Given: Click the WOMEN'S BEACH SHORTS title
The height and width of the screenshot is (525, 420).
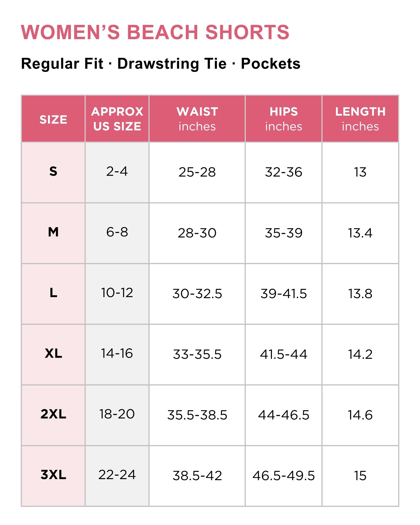Looking at the screenshot, I should 155,32.
